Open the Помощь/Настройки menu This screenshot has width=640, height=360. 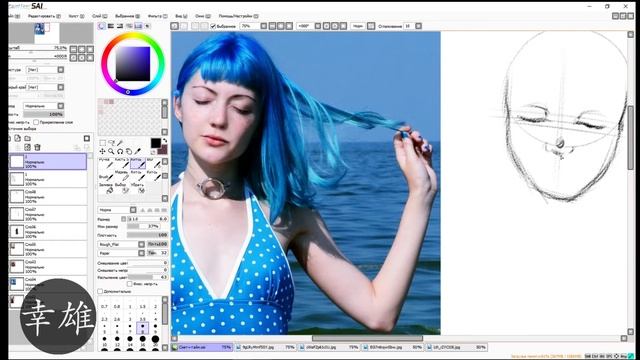239,16
